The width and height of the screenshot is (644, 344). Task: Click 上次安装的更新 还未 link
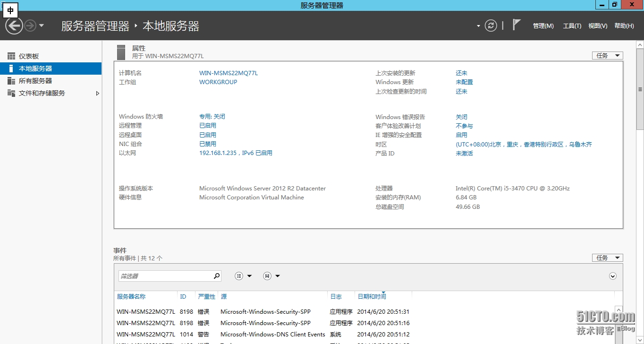(x=461, y=73)
